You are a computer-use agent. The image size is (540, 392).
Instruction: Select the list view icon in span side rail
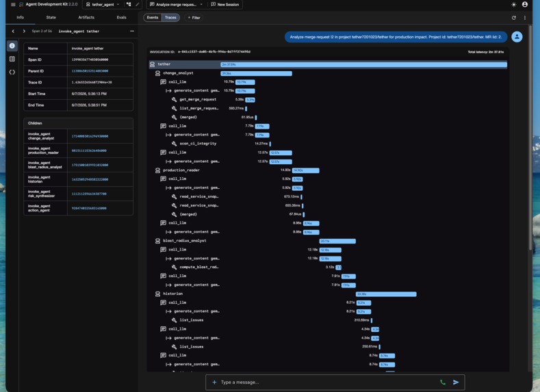pyautogui.click(x=12, y=59)
